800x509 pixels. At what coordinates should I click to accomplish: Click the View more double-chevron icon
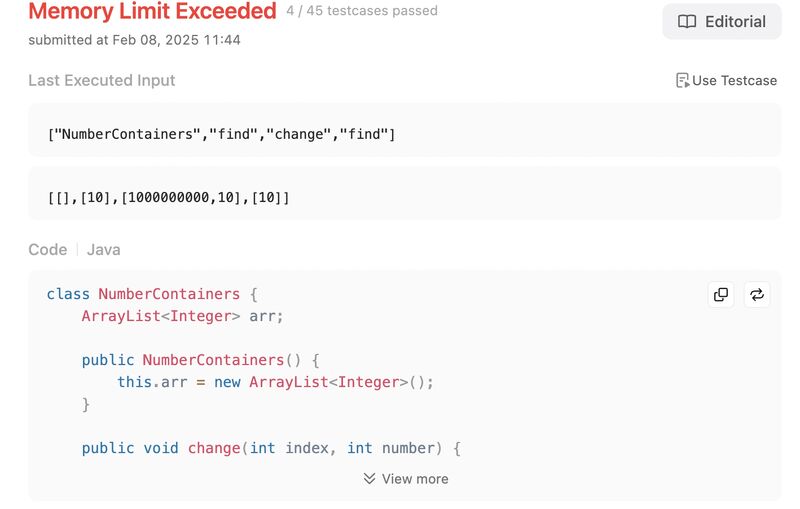point(369,478)
